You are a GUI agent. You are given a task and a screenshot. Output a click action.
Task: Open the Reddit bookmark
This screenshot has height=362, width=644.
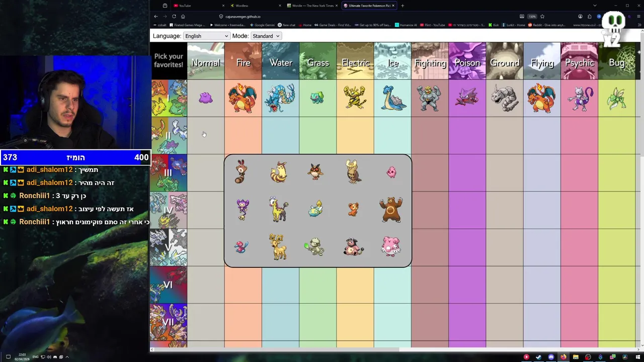547,25
